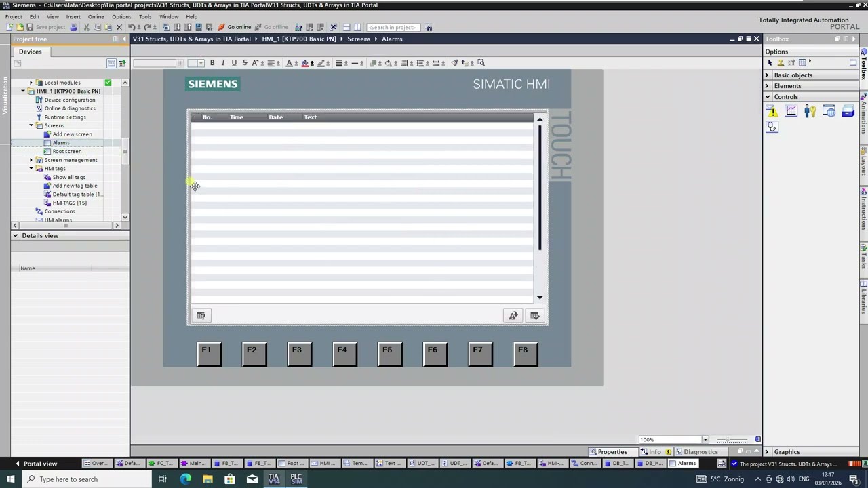
Task: Open the Online menu
Action: [96, 16]
